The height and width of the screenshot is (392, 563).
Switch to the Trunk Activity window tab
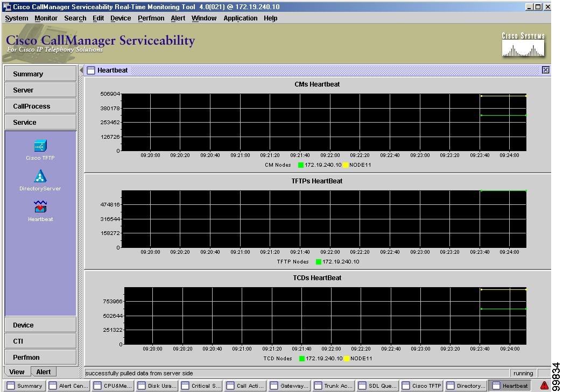pos(334,386)
